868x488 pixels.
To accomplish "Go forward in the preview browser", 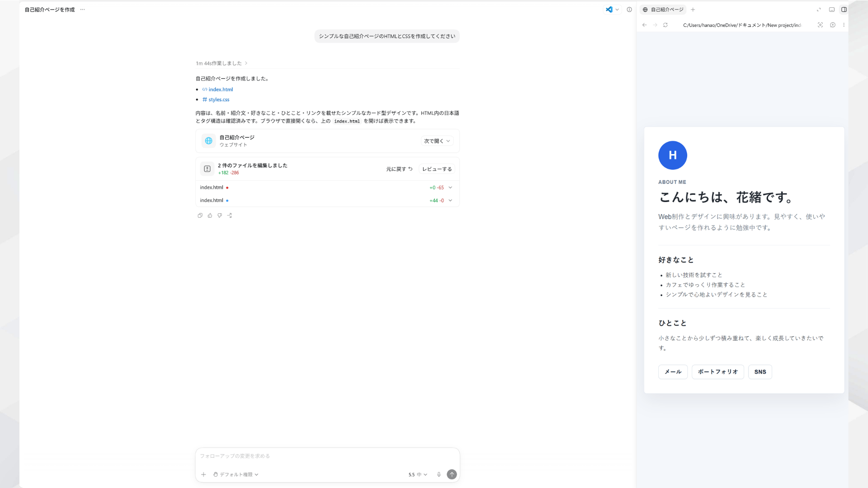I will pyautogui.click(x=655, y=25).
